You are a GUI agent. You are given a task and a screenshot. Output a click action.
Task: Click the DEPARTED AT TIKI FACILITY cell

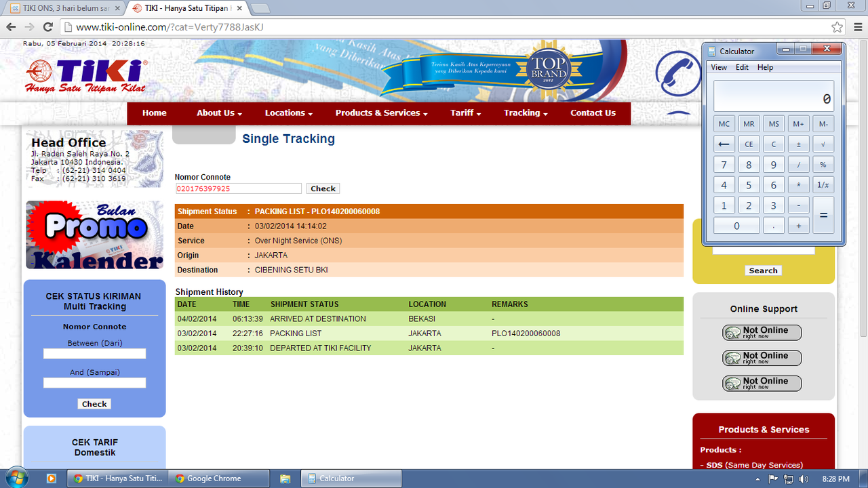pos(321,348)
